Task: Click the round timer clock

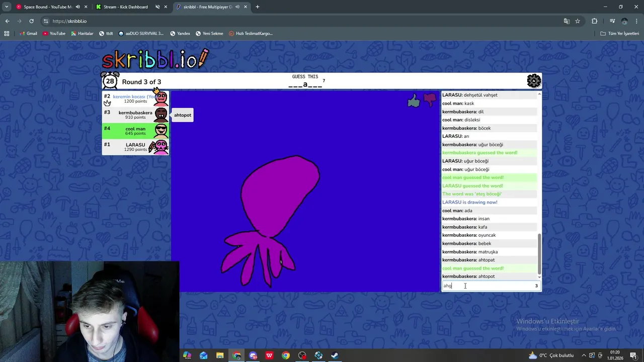Action: click(x=110, y=81)
